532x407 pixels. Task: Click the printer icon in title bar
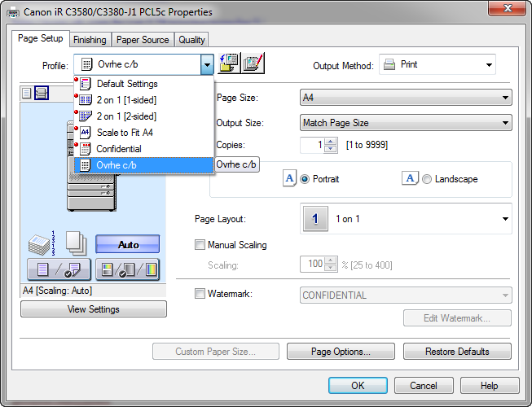pyautogui.click(x=13, y=13)
